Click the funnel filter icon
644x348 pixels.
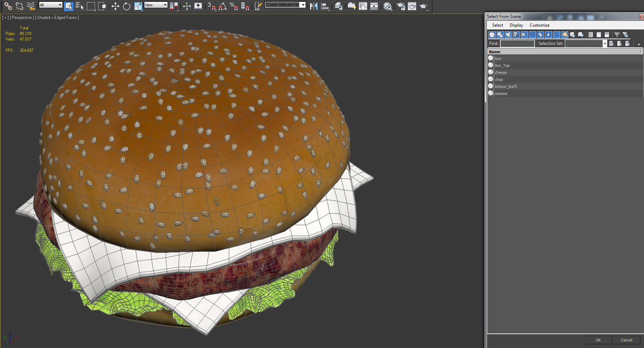coord(617,35)
